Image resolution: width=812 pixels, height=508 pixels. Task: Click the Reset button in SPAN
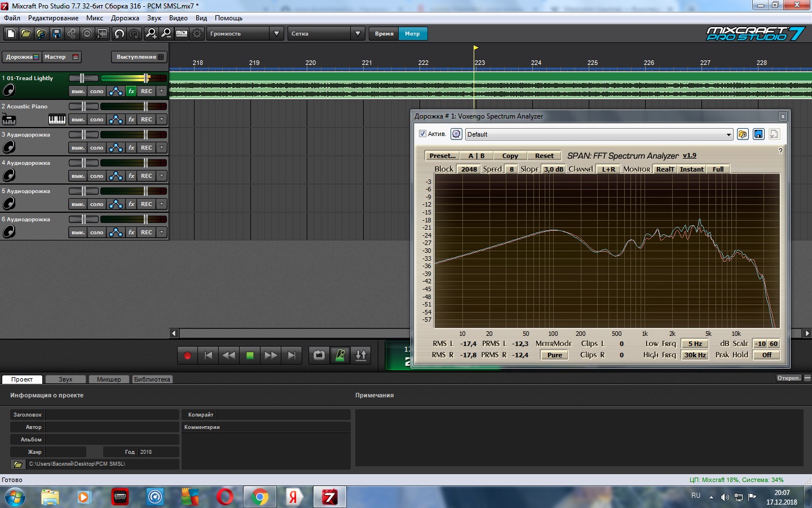click(x=544, y=156)
